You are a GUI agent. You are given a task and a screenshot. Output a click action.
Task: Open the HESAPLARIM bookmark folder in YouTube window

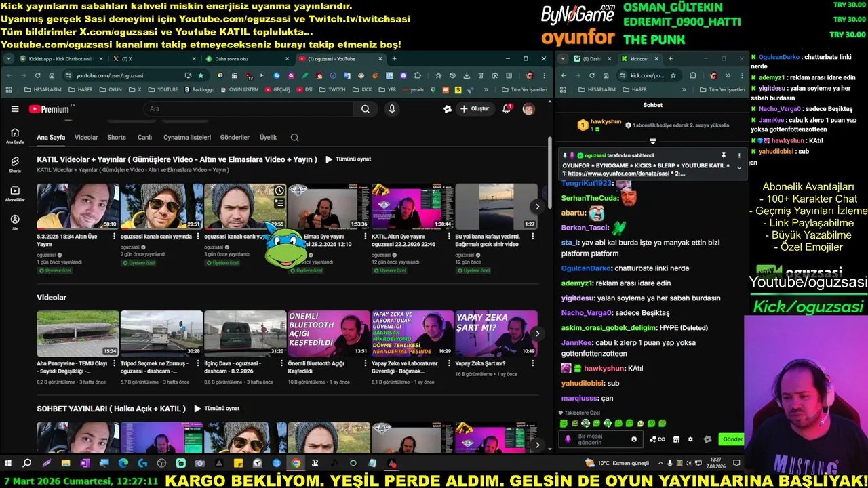(43, 89)
